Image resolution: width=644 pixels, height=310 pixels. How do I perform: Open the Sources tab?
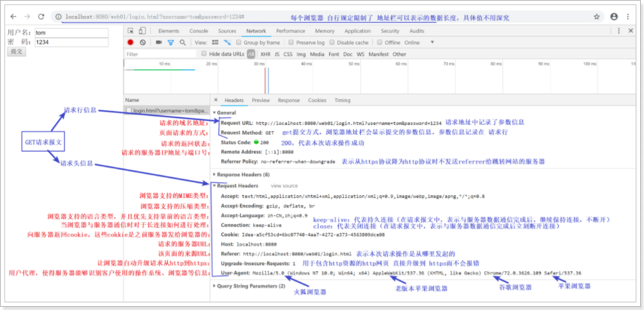click(227, 31)
